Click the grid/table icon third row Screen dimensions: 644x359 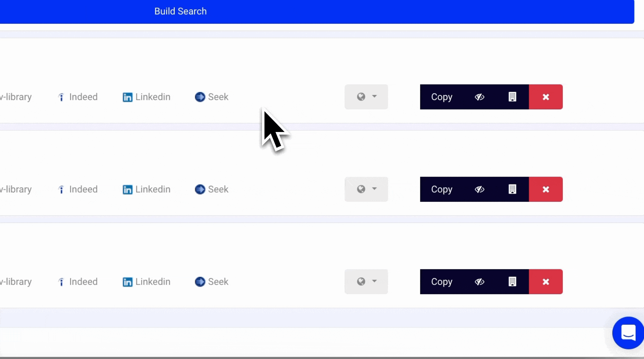tap(512, 282)
